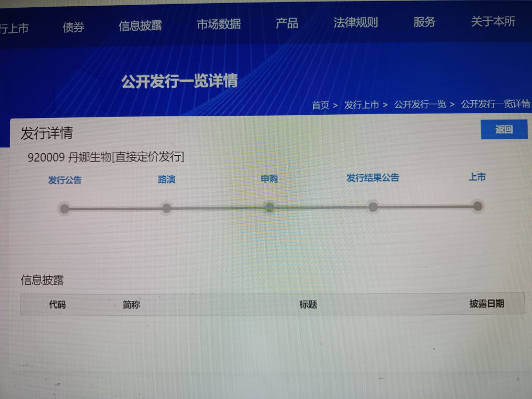
Task: Select the last timeline dot under 上市
Action: (x=477, y=206)
